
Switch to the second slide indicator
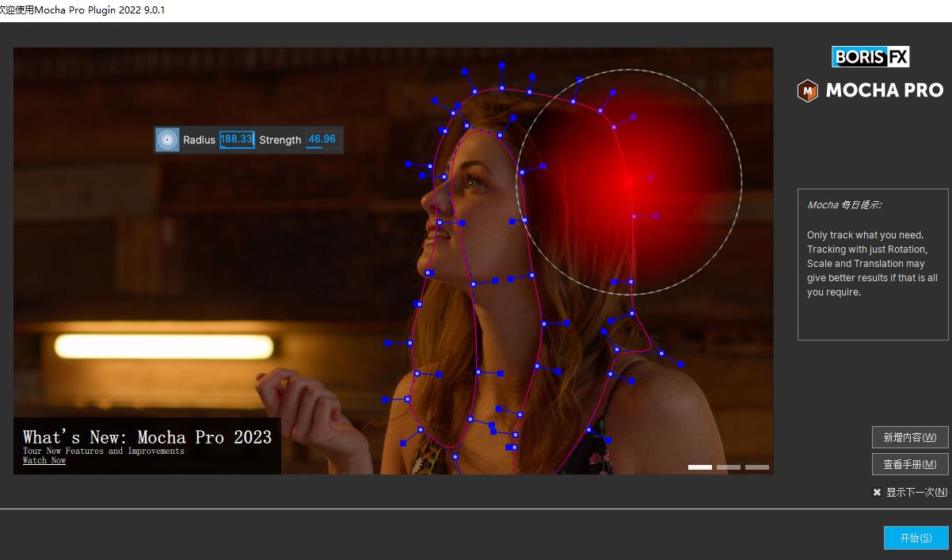click(x=729, y=467)
